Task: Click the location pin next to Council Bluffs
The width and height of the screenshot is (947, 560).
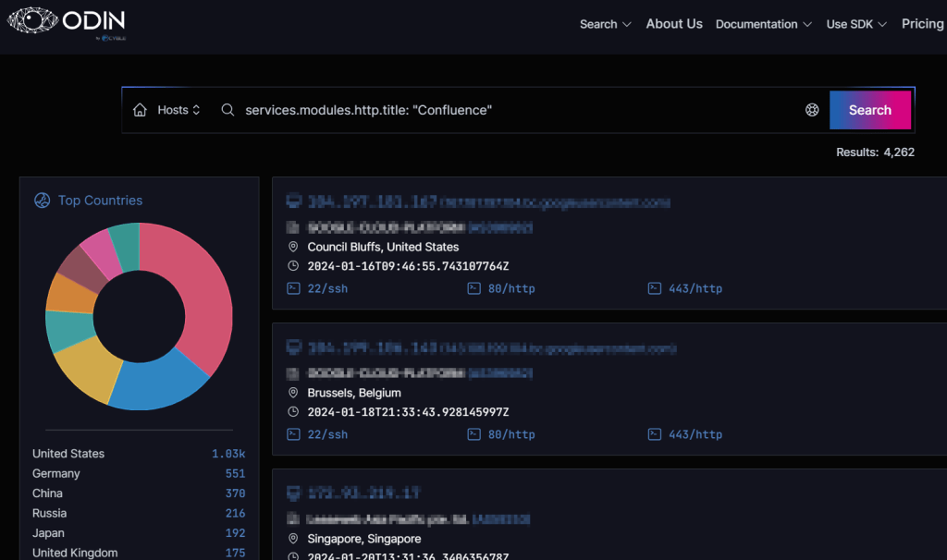Action: [x=293, y=247]
